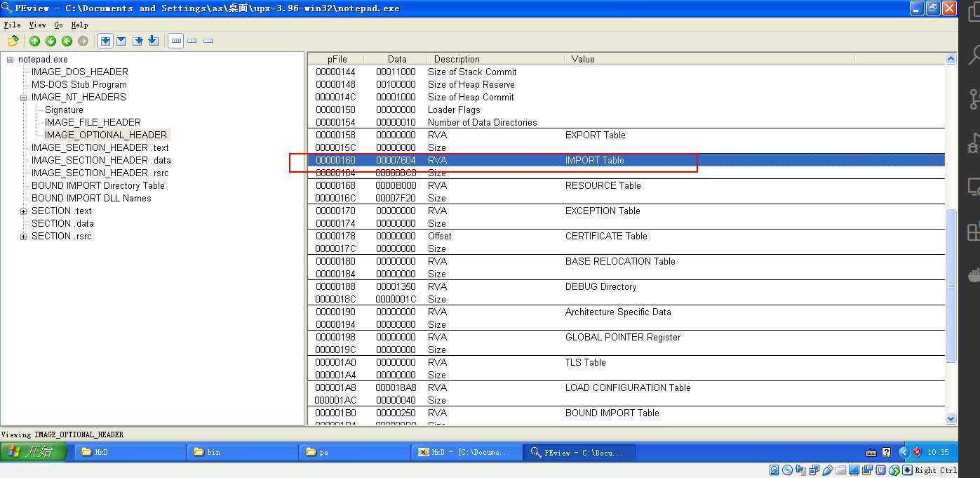Click the Description column header
980x478 pixels.
point(495,59)
